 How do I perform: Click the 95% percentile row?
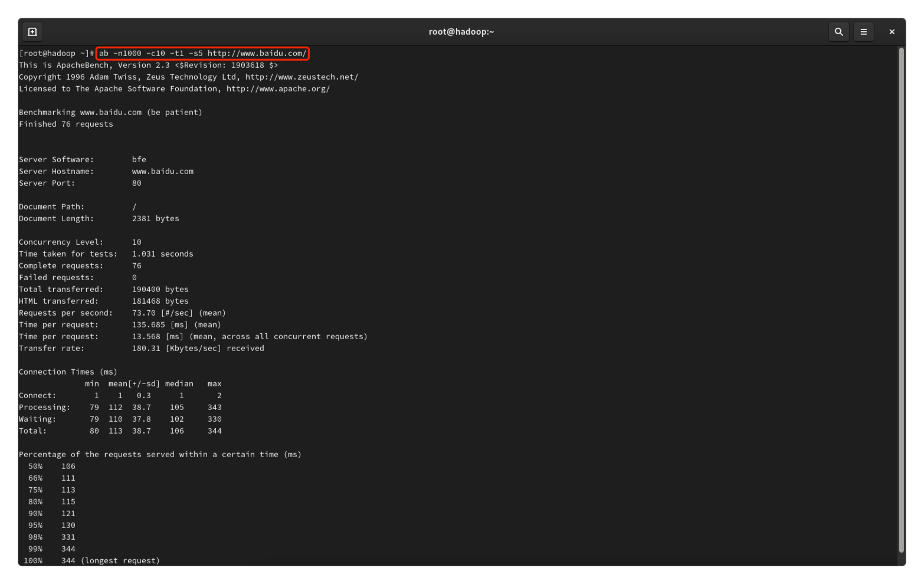(x=52, y=526)
